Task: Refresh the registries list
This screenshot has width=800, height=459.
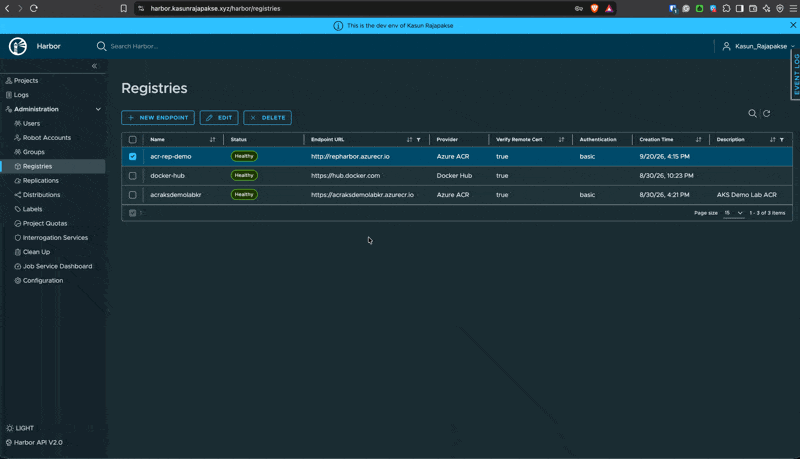Action: coord(766,114)
